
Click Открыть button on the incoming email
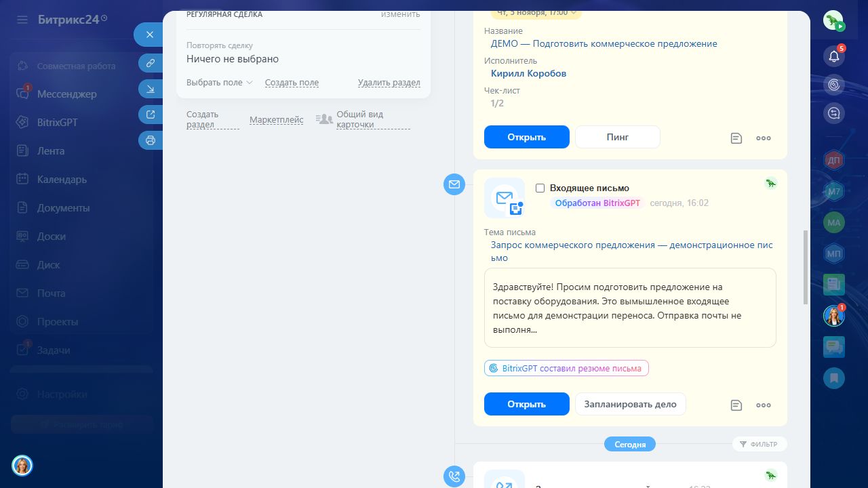coord(526,404)
